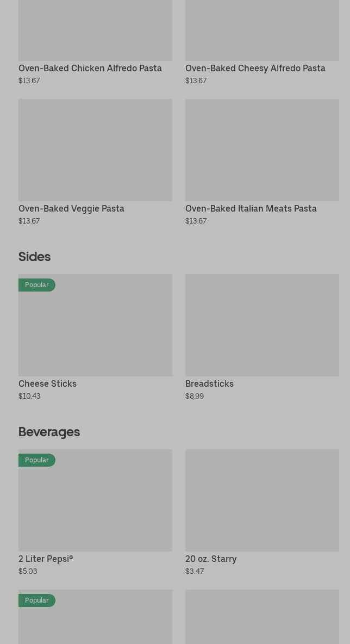Select the 20 oz. Starry thumbnail
Image resolution: width=350 pixels, height=644 pixels.
(262, 500)
